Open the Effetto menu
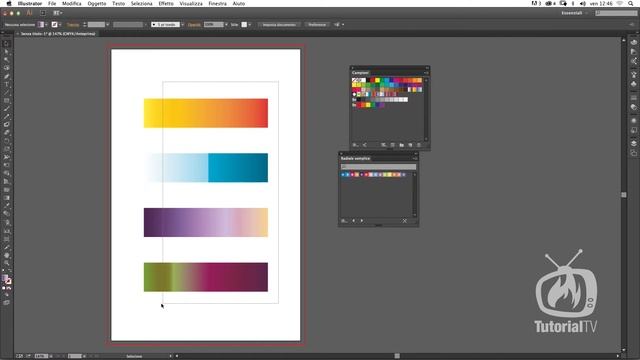Image resolution: width=640 pixels, height=360 pixels. tap(166, 3)
